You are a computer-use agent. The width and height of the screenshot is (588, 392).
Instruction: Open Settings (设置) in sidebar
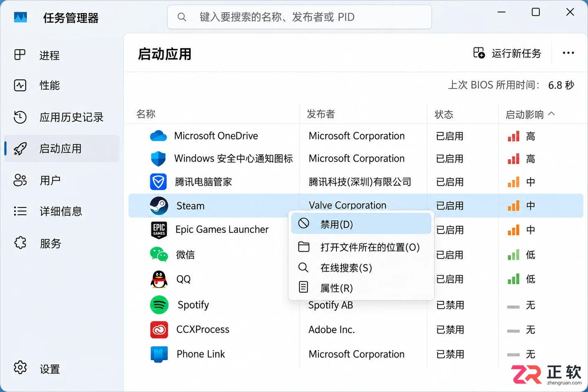62,369
